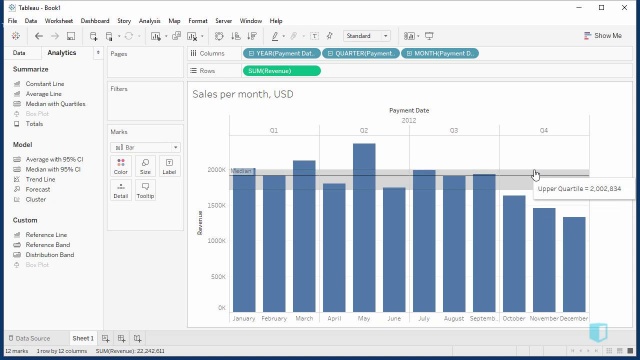
Task: Select the Sheet 1 tab
Action: coord(83,338)
